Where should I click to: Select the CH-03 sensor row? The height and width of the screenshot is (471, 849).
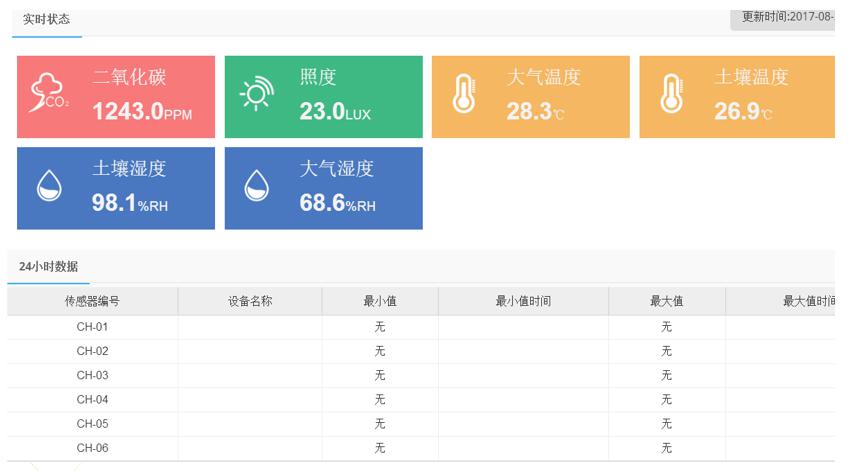point(92,375)
